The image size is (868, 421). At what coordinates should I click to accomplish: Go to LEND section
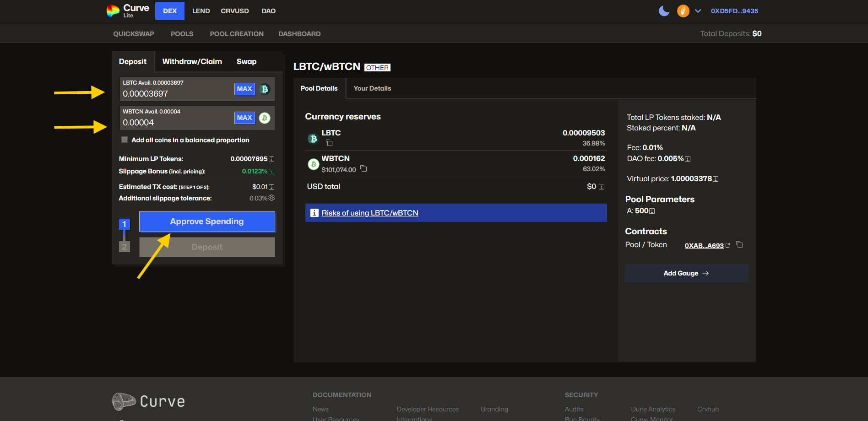point(201,11)
